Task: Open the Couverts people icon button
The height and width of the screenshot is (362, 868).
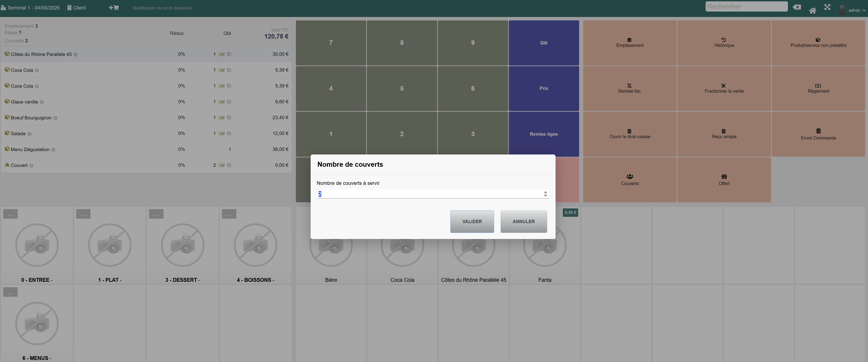Action: 629,180
